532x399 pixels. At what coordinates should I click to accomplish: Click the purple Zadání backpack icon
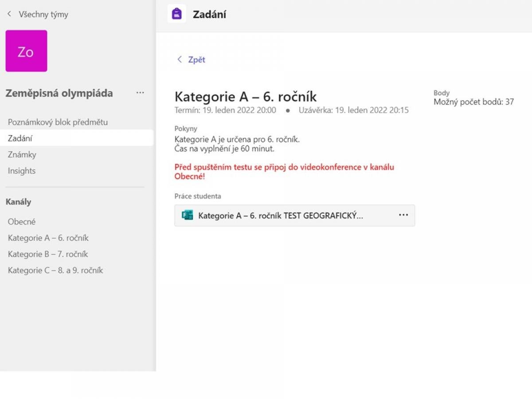pyautogui.click(x=176, y=14)
